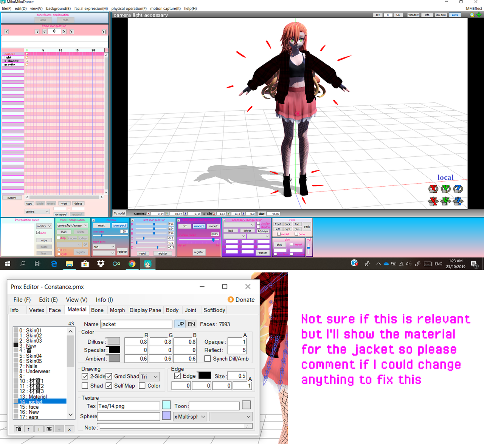Open Google Chrome from taskbar

[x=132, y=264]
